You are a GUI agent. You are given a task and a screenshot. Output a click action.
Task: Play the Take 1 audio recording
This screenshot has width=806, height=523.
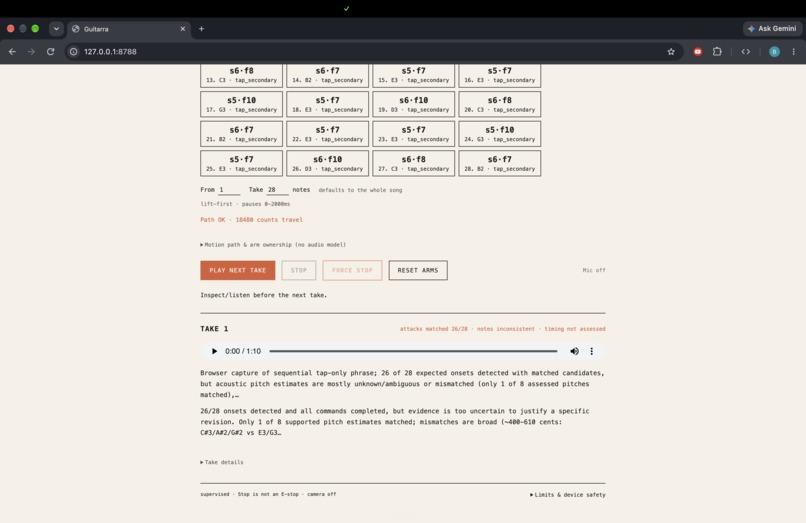[214, 351]
